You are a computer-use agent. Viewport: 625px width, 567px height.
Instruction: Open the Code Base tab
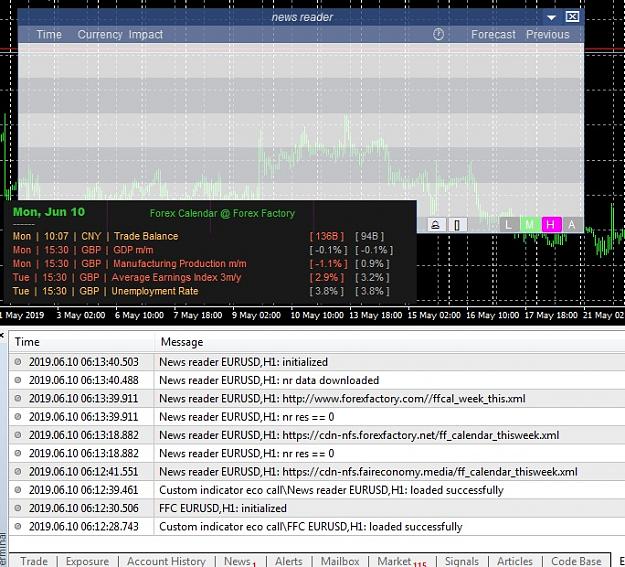(x=576, y=561)
